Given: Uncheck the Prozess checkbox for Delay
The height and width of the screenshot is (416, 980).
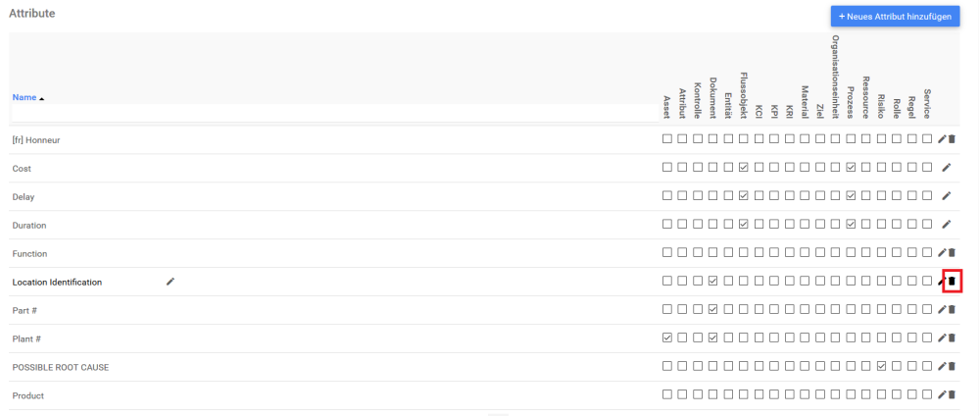Looking at the screenshot, I should pos(851,196).
